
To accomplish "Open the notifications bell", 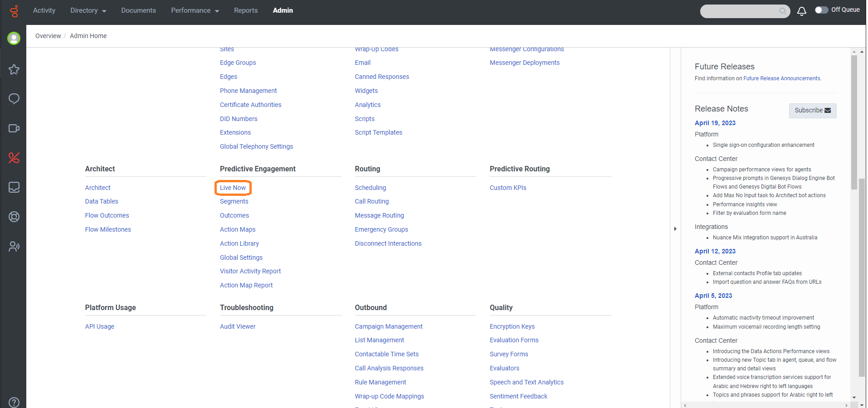I will click(x=802, y=10).
